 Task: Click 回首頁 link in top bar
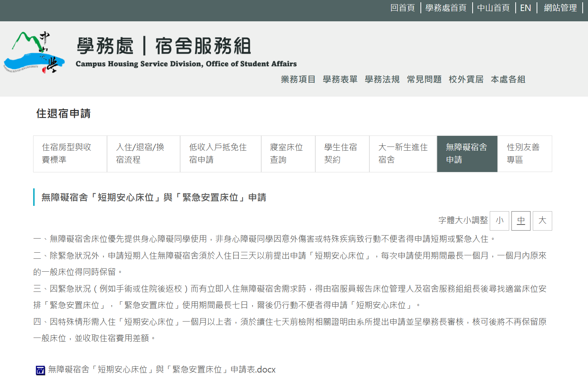point(403,8)
